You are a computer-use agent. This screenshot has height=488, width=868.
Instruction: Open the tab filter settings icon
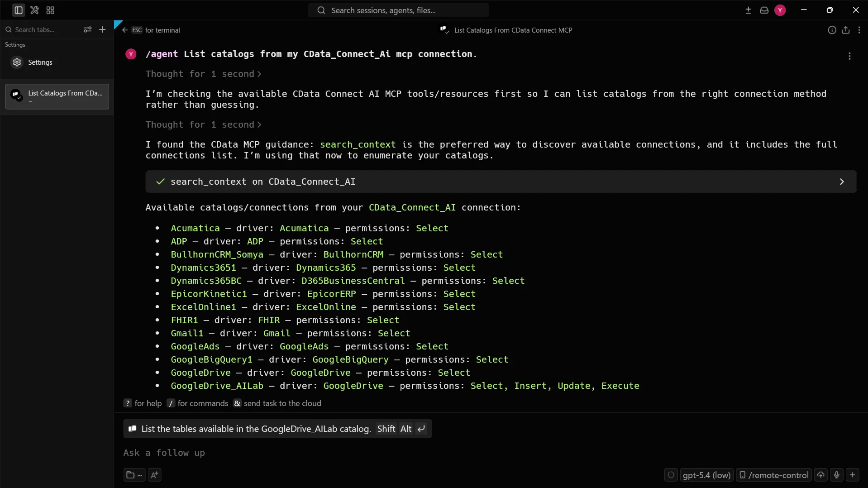(x=87, y=29)
